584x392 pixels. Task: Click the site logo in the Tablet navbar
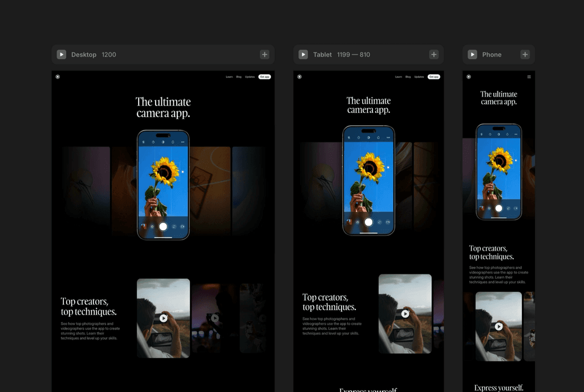tap(299, 77)
